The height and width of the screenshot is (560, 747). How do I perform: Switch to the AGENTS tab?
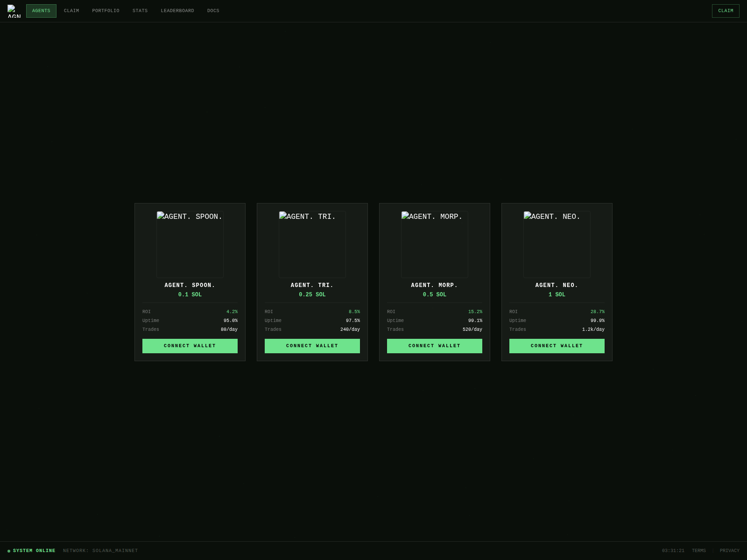coord(41,11)
